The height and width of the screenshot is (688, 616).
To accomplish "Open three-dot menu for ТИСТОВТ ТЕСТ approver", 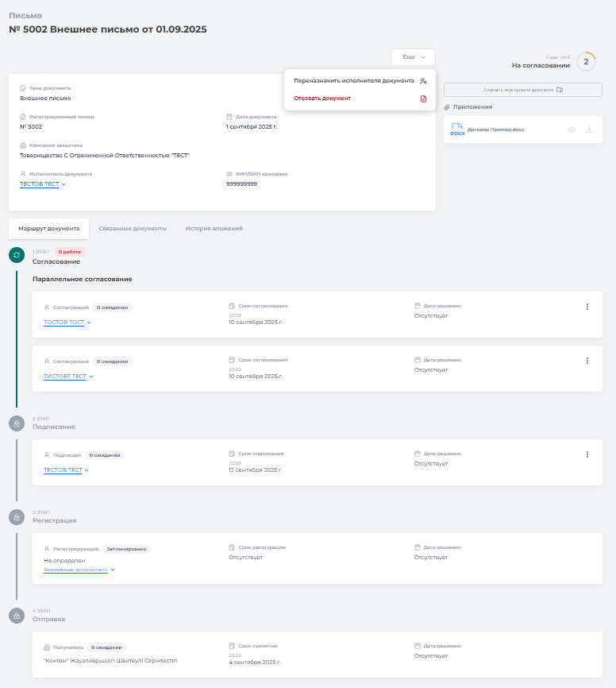I will pyautogui.click(x=587, y=361).
